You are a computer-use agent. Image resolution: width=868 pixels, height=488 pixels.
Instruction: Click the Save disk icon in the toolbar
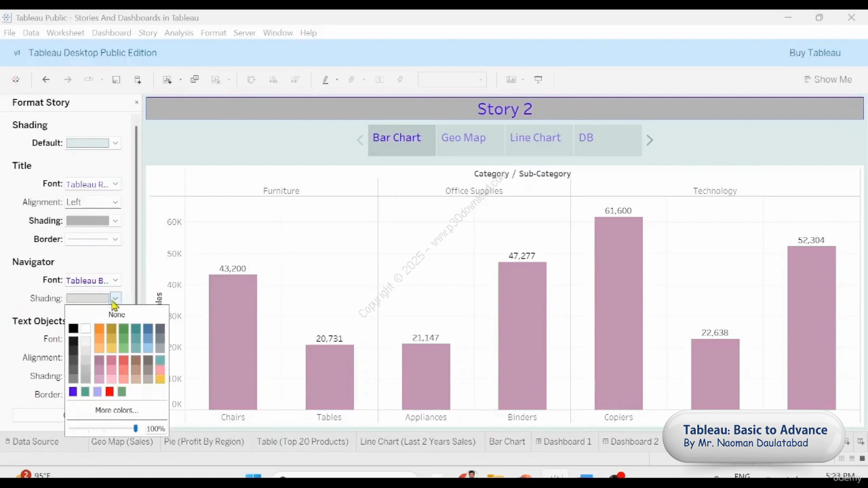coord(116,79)
